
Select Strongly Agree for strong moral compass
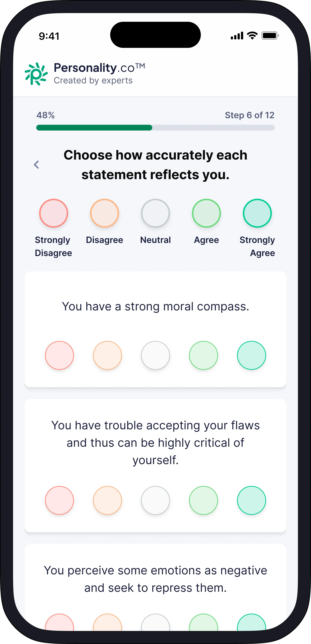pyautogui.click(x=252, y=355)
